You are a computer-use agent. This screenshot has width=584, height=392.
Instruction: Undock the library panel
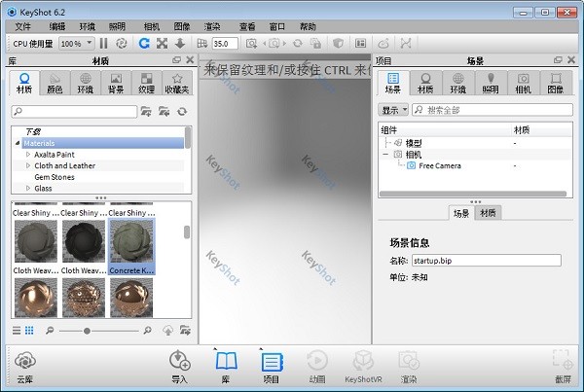[x=176, y=60]
